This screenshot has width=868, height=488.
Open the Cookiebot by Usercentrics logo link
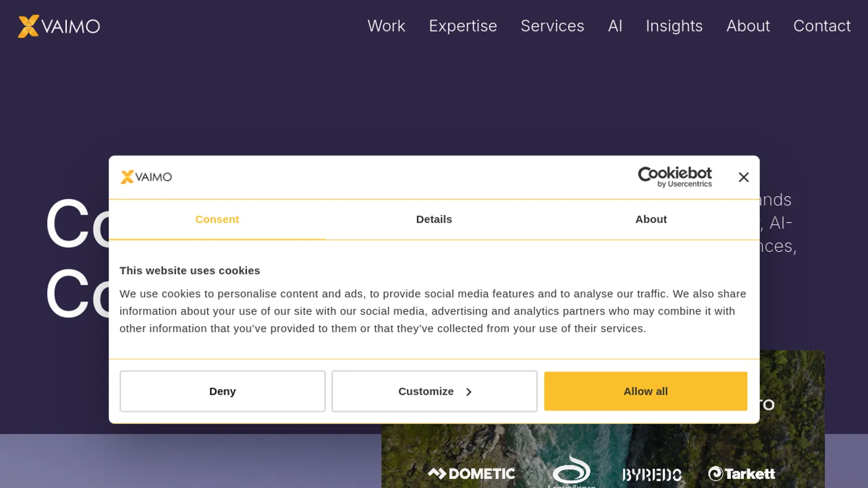click(674, 177)
